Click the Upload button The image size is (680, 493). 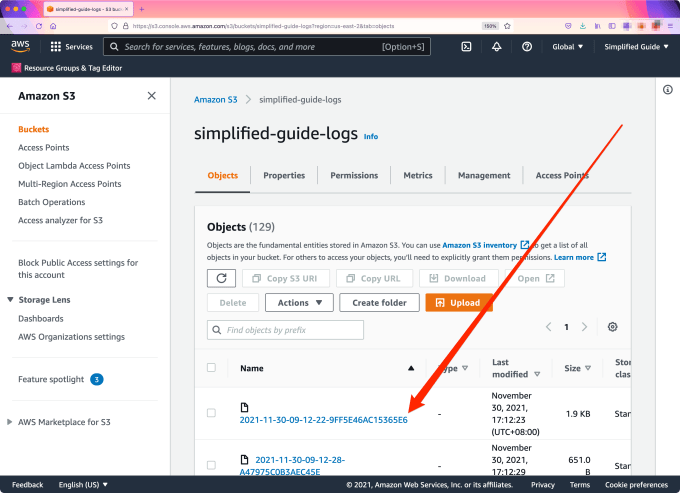459,303
